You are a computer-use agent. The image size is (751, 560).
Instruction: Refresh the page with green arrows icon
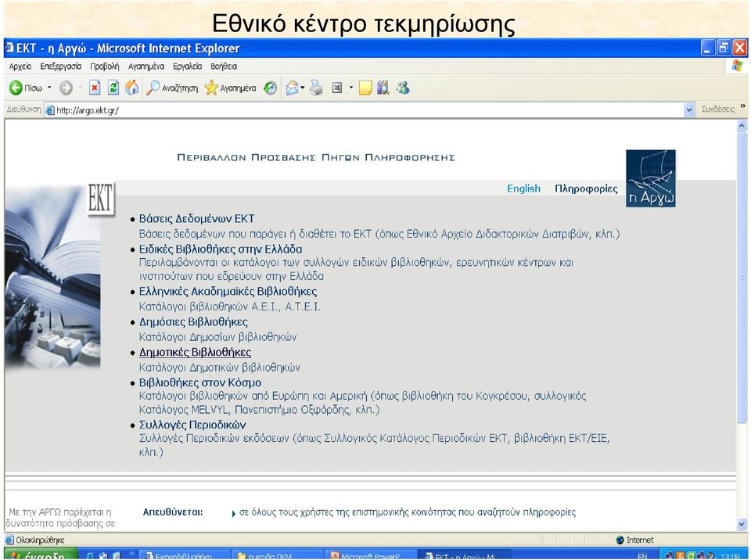tap(113, 88)
